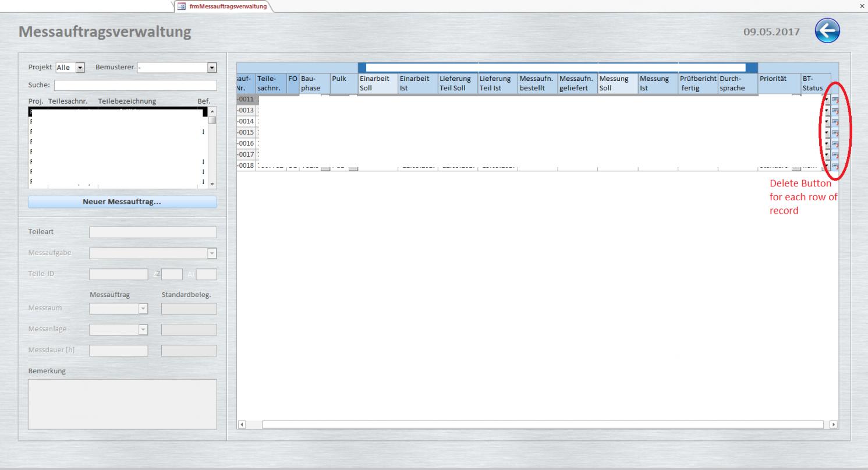Click the Messaufn. geliefert column header
The image size is (868, 470).
point(577,84)
